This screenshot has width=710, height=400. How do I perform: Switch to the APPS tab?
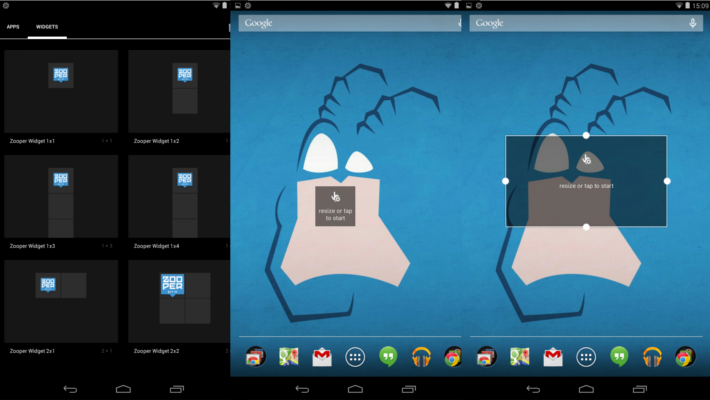[x=13, y=27]
